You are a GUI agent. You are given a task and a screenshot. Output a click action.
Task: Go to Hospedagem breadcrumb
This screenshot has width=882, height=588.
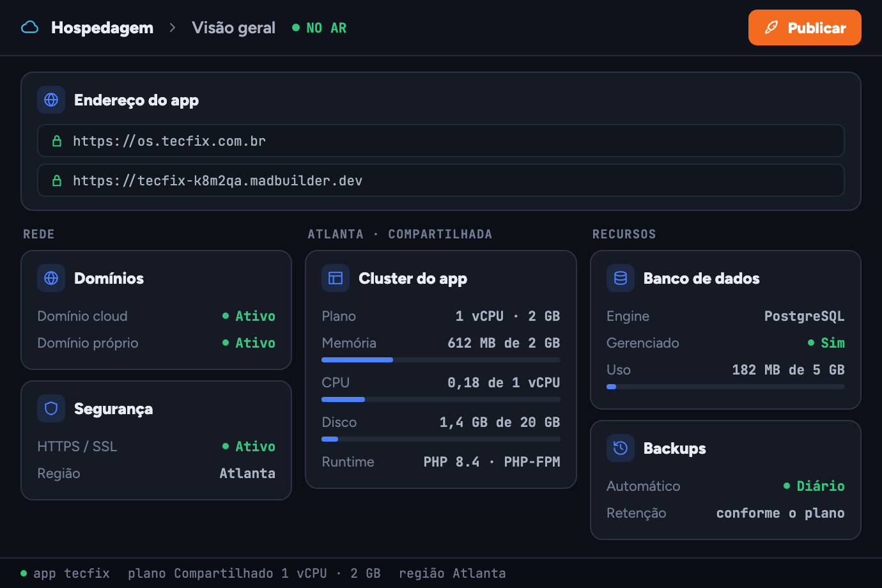(102, 27)
